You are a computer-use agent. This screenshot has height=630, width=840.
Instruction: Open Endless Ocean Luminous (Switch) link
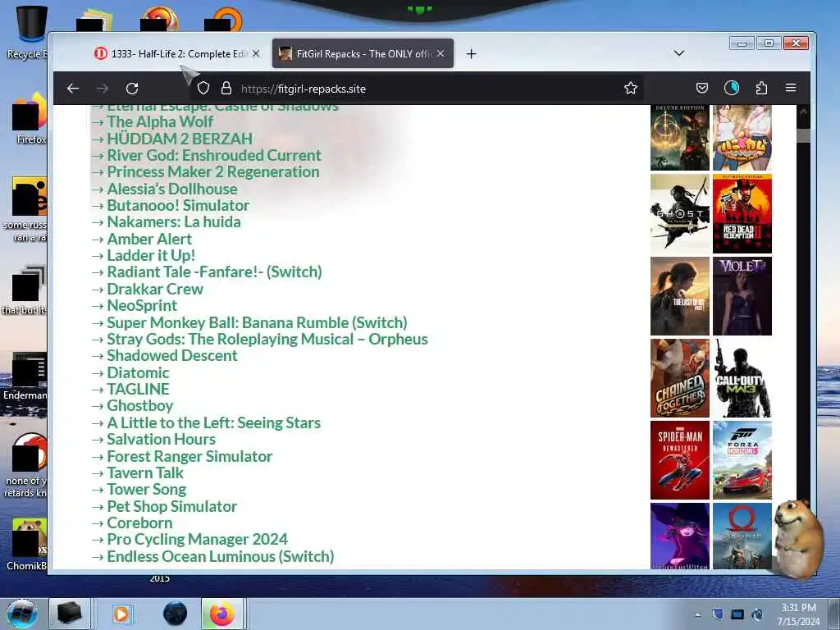(220, 557)
